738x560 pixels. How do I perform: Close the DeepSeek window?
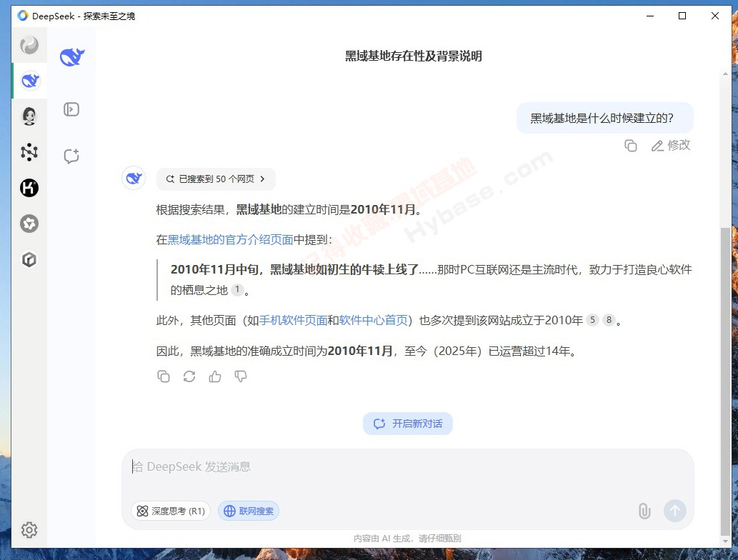(x=715, y=16)
